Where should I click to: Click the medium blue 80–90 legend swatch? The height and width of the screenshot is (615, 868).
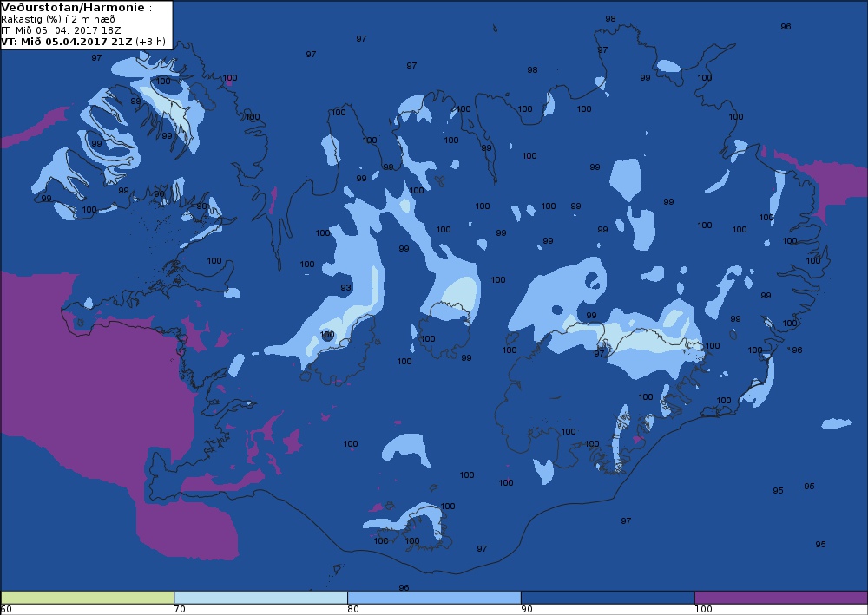[434, 598]
